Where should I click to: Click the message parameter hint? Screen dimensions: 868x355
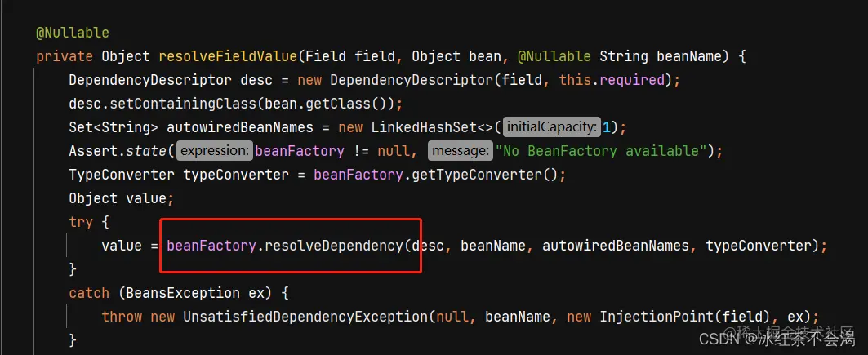point(461,151)
